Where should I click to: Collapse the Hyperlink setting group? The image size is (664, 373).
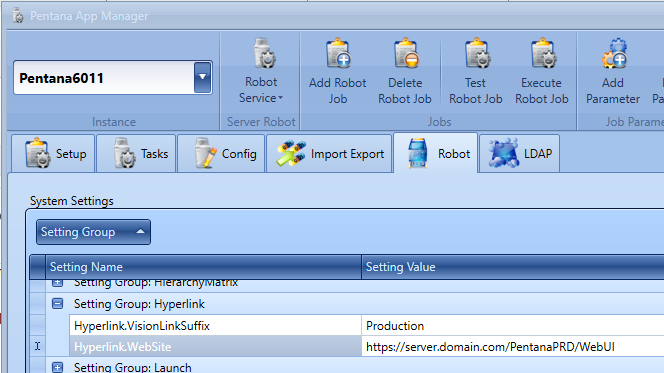pyautogui.click(x=58, y=304)
